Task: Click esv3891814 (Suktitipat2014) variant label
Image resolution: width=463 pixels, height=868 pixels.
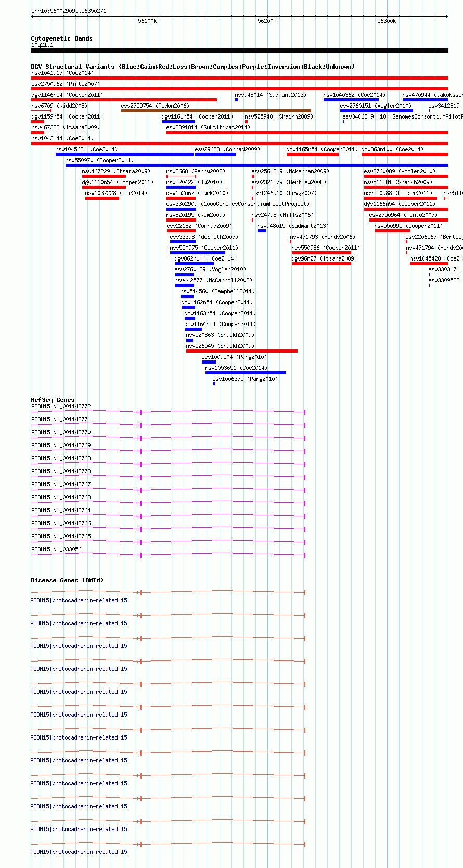Action: pos(208,127)
